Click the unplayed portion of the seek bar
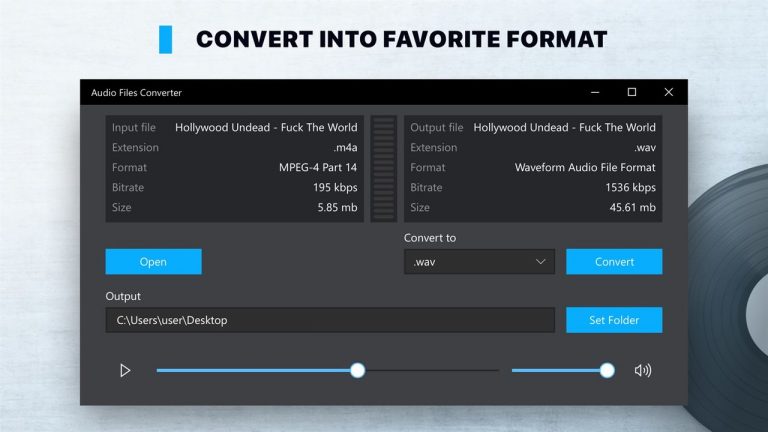 point(432,370)
